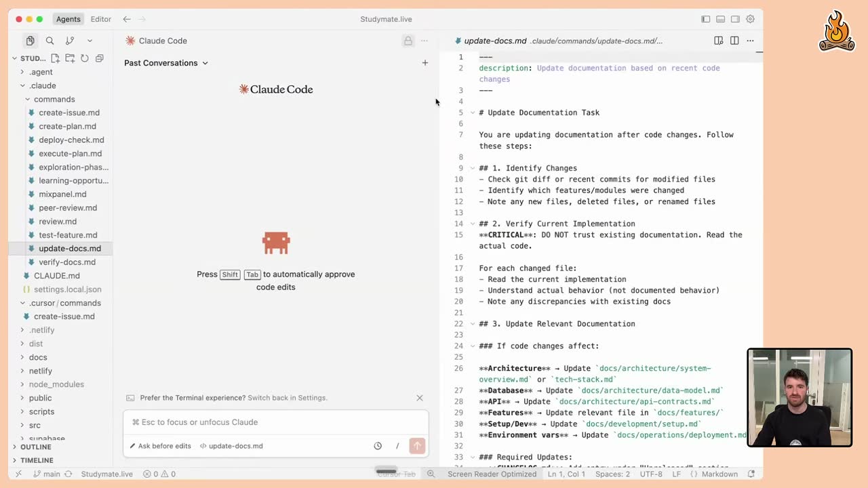Open create-plan.md in file tree

67,126
